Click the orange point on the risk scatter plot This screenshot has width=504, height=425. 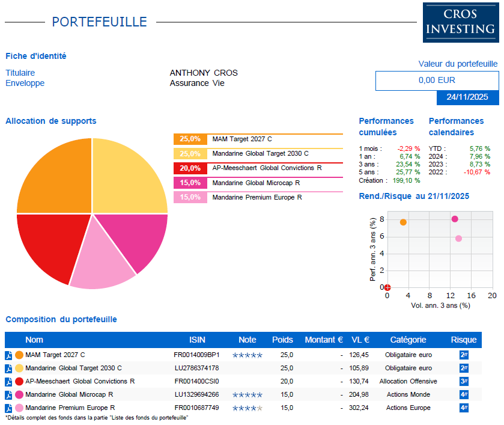coord(403,222)
